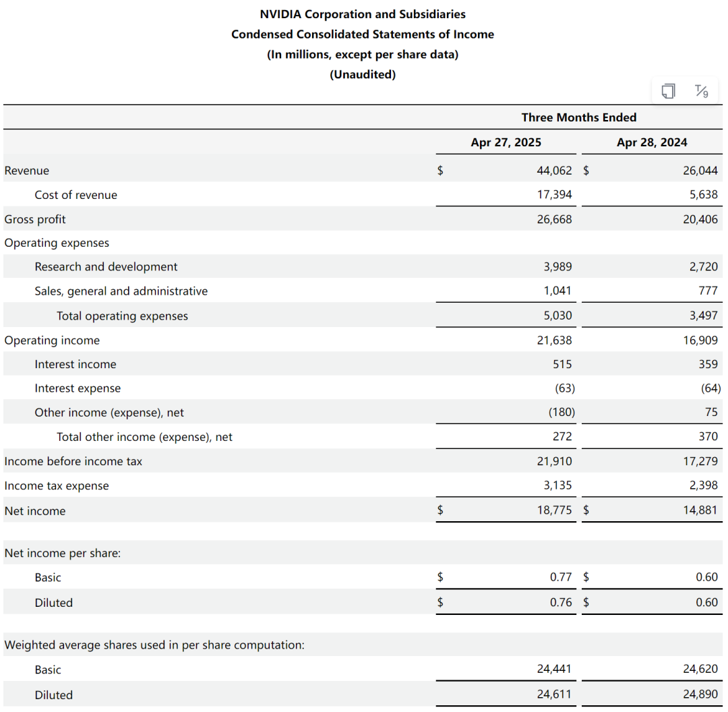Screen dimensions: 728x712
Task: Click the 'Revenue' row label
Action: point(27,171)
